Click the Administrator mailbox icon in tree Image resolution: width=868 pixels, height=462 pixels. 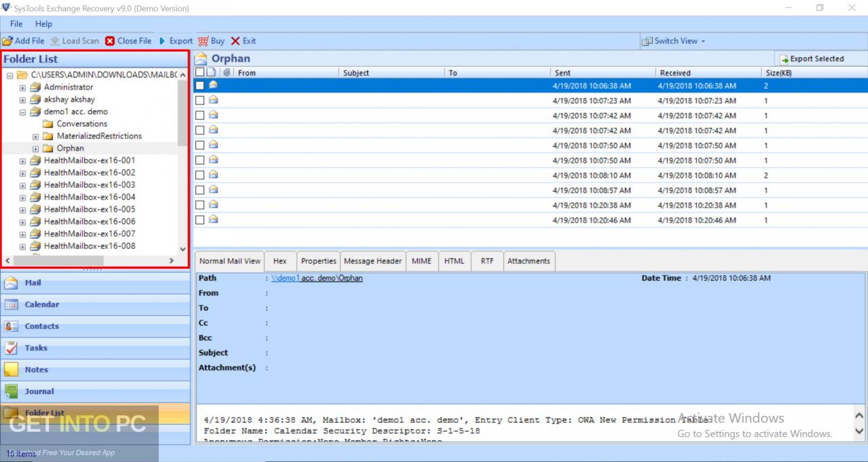(35, 87)
